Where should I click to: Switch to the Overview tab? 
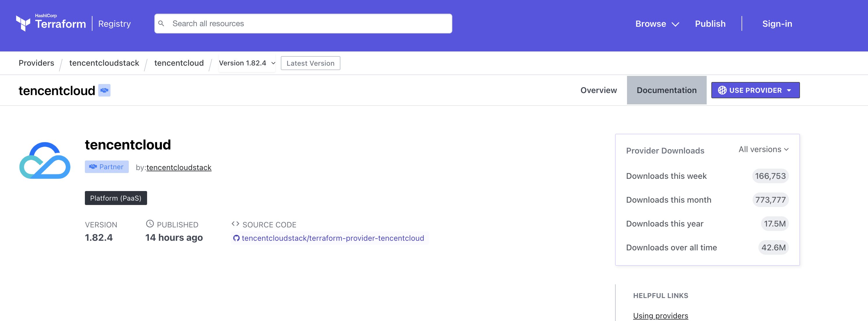pyautogui.click(x=599, y=90)
